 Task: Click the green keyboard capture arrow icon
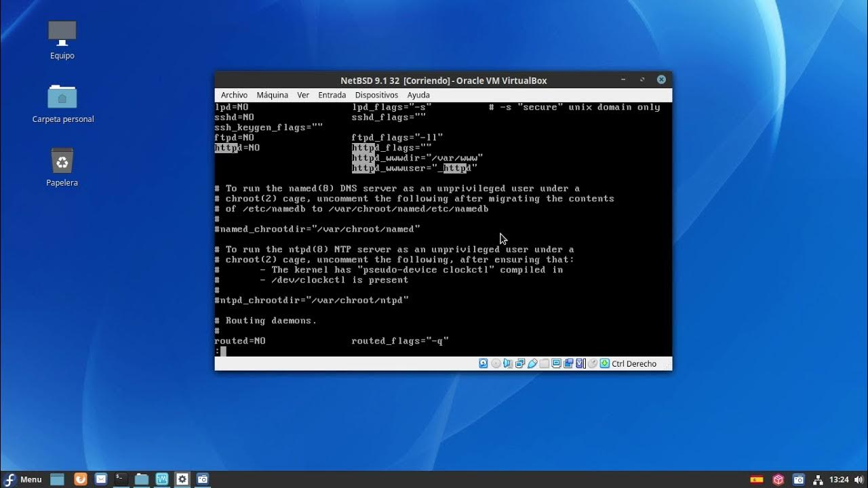coord(604,363)
